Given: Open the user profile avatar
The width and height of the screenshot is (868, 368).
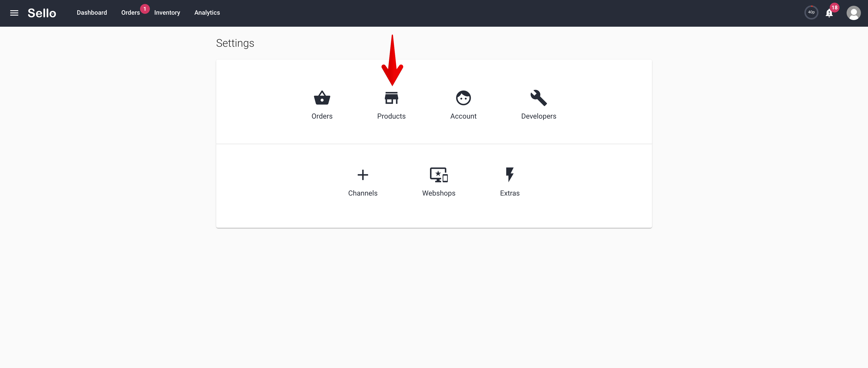Looking at the screenshot, I should pyautogui.click(x=853, y=13).
